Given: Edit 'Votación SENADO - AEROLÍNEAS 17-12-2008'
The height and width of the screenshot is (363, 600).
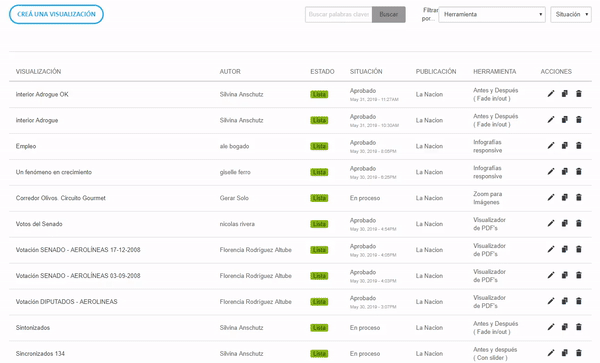Looking at the screenshot, I should coord(551,249).
